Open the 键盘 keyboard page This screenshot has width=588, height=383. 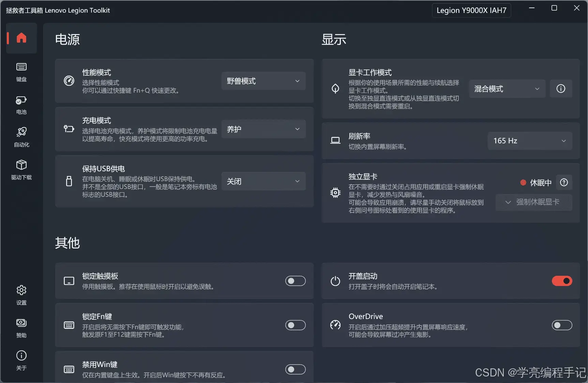[x=21, y=72]
